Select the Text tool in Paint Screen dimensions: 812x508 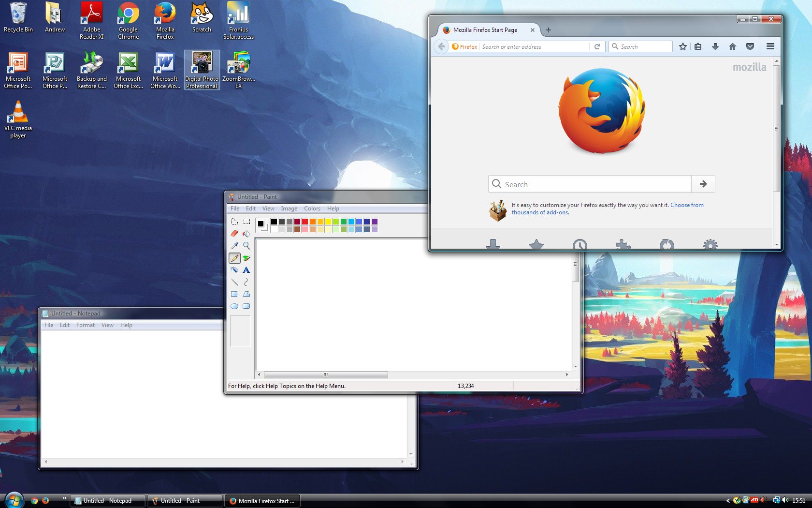(246, 270)
